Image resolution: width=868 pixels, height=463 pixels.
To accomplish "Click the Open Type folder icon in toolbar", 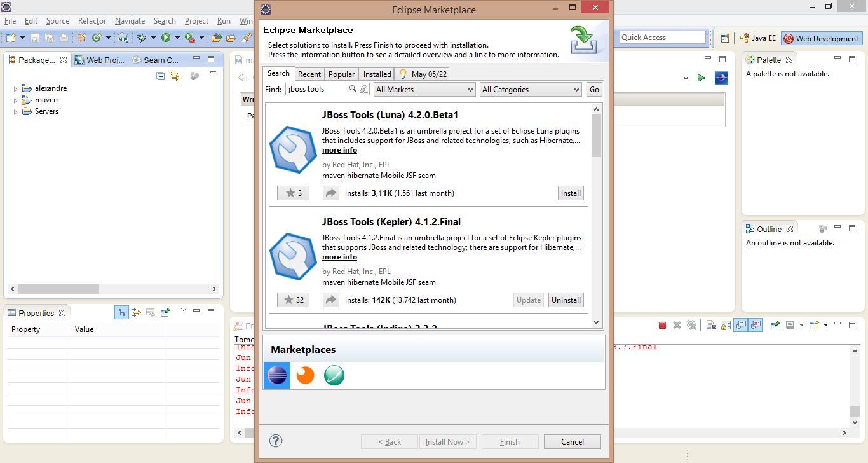I will 216,38.
